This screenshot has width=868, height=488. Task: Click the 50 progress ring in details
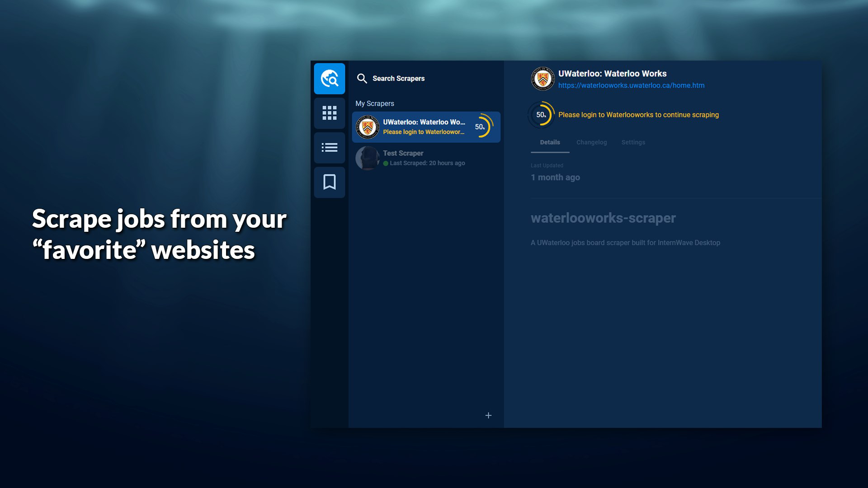click(542, 115)
